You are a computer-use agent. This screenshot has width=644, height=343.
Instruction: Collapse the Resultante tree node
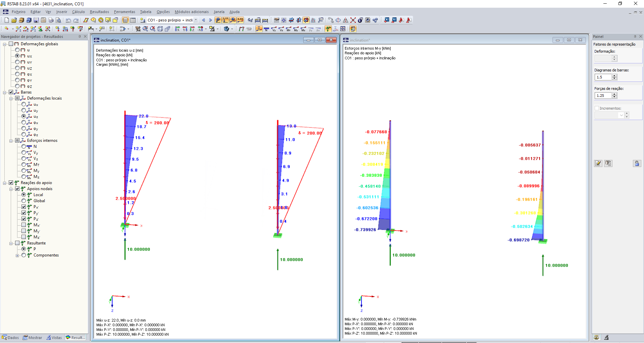click(x=11, y=243)
